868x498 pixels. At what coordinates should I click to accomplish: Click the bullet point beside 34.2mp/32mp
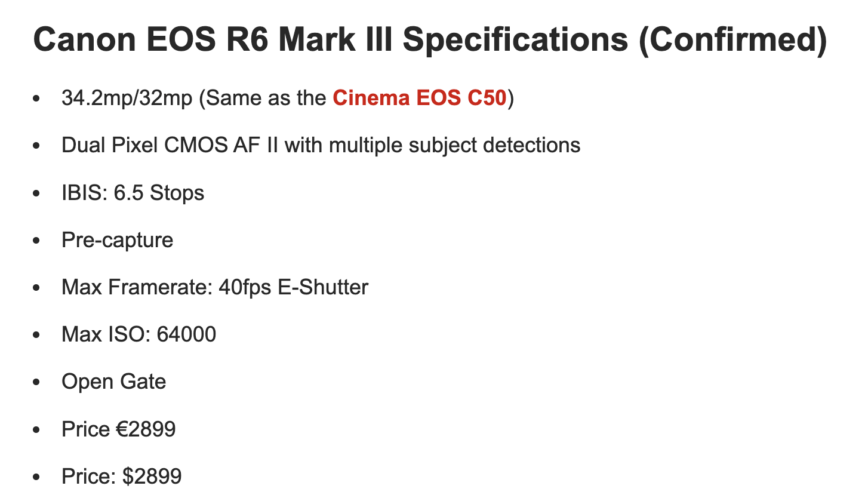coord(38,99)
